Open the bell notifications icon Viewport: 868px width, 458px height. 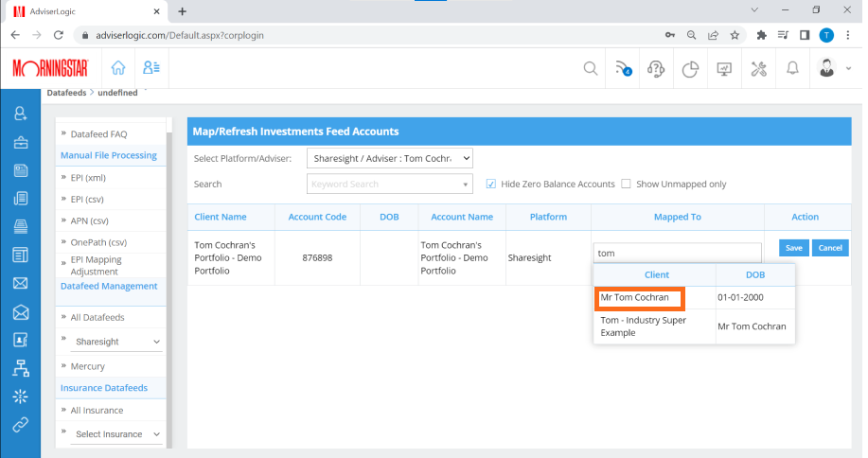point(792,68)
